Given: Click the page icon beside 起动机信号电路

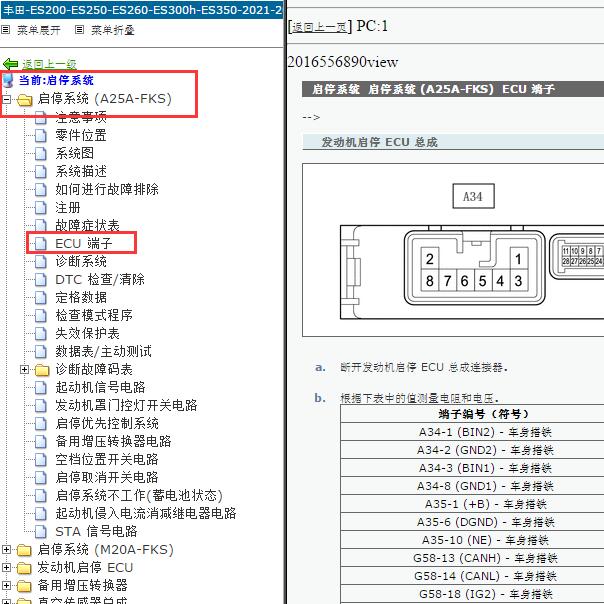Looking at the screenshot, I should coord(41,388).
